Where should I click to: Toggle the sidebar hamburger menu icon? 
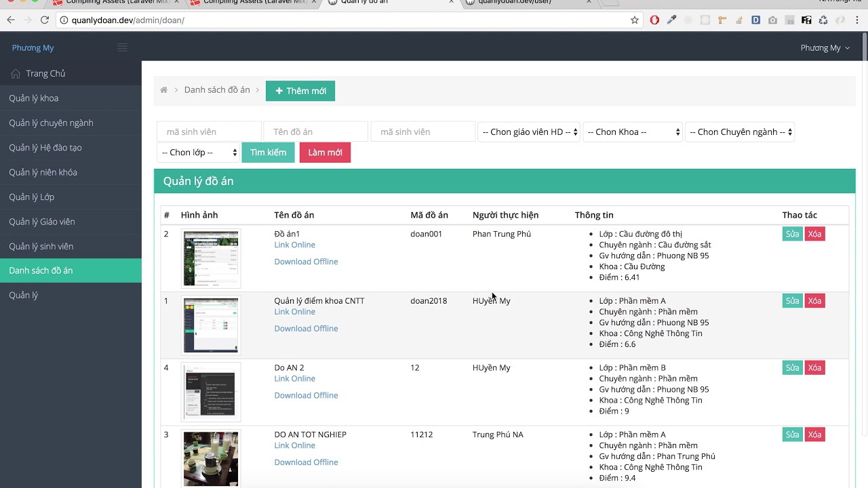(122, 47)
